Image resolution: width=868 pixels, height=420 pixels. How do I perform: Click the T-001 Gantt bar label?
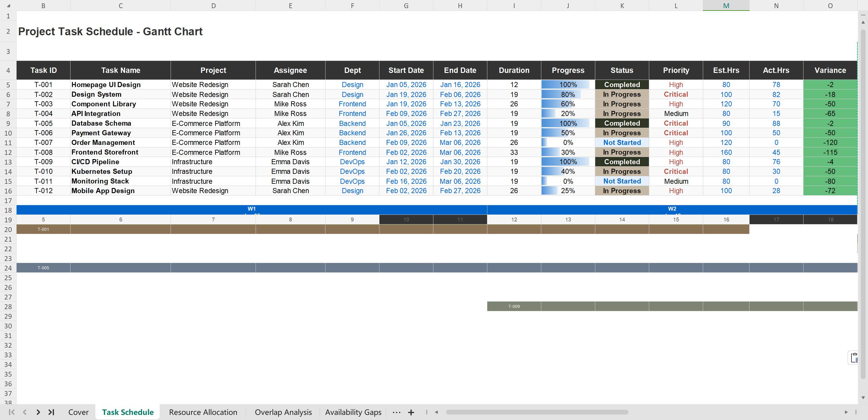(43, 229)
